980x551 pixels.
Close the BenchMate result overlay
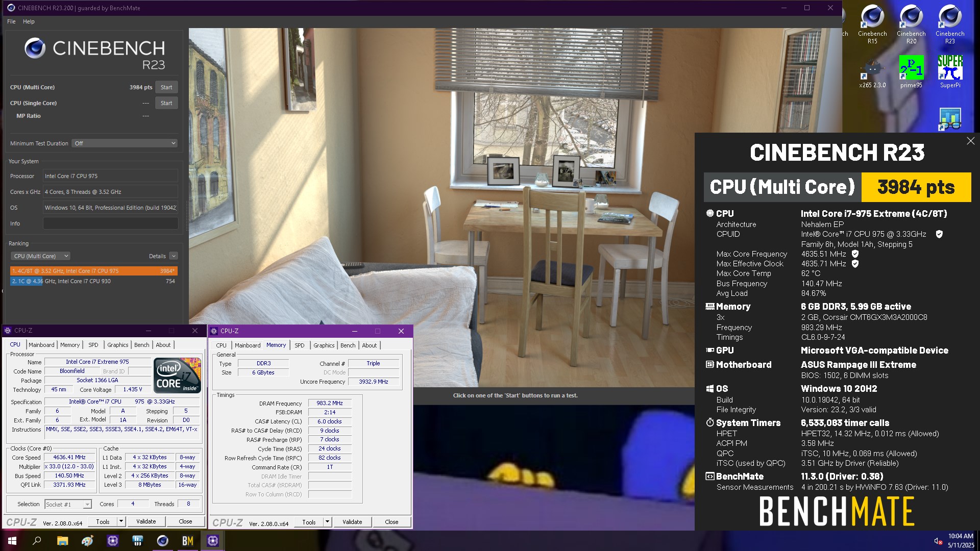(x=970, y=141)
